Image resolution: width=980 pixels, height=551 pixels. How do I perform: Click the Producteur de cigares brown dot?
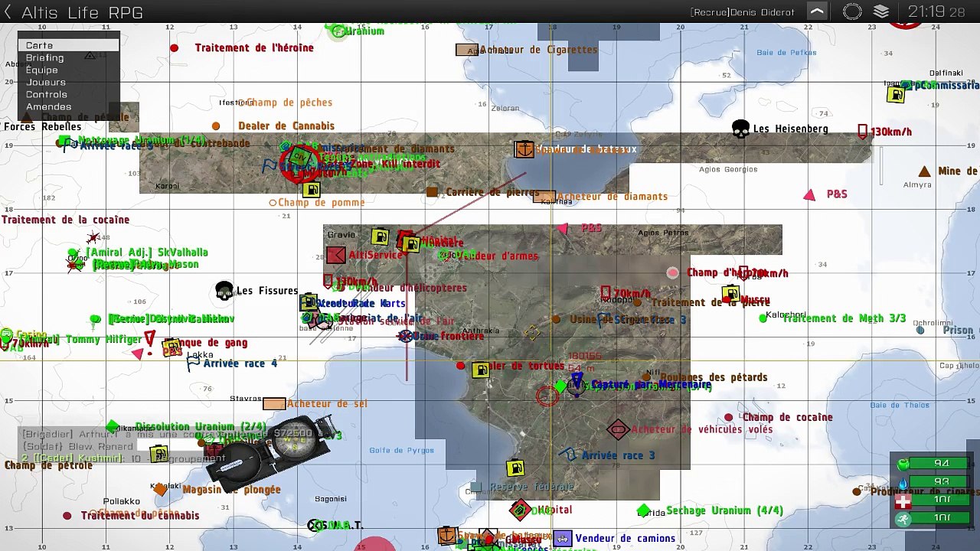[x=857, y=492]
